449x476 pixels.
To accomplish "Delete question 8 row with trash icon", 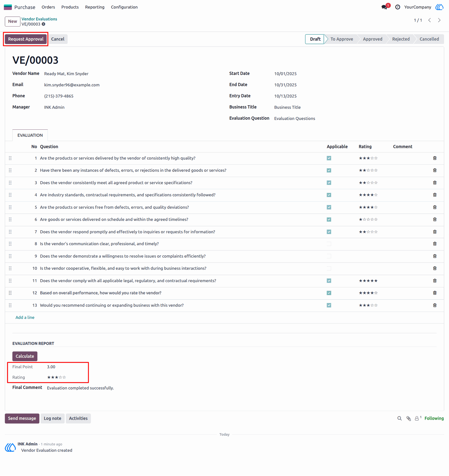I will [x=435, y=244].
